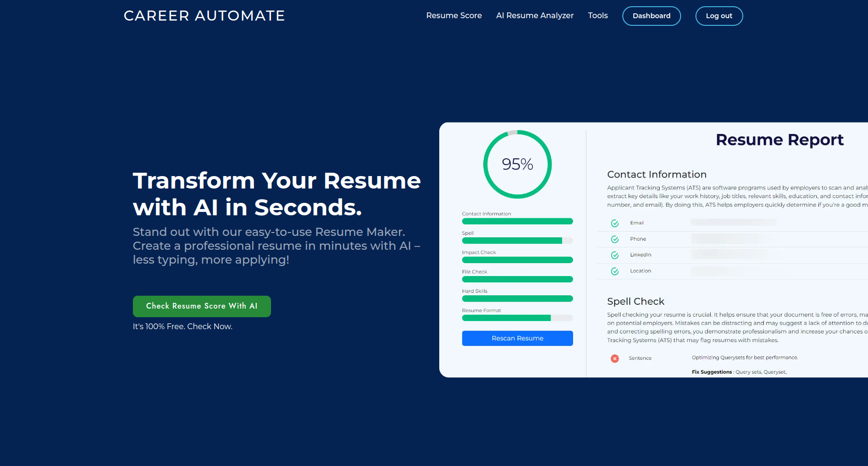The width and height of the screenshot is (868, 466).
Task: Go to the Dashboard
Action: (651, 16)
